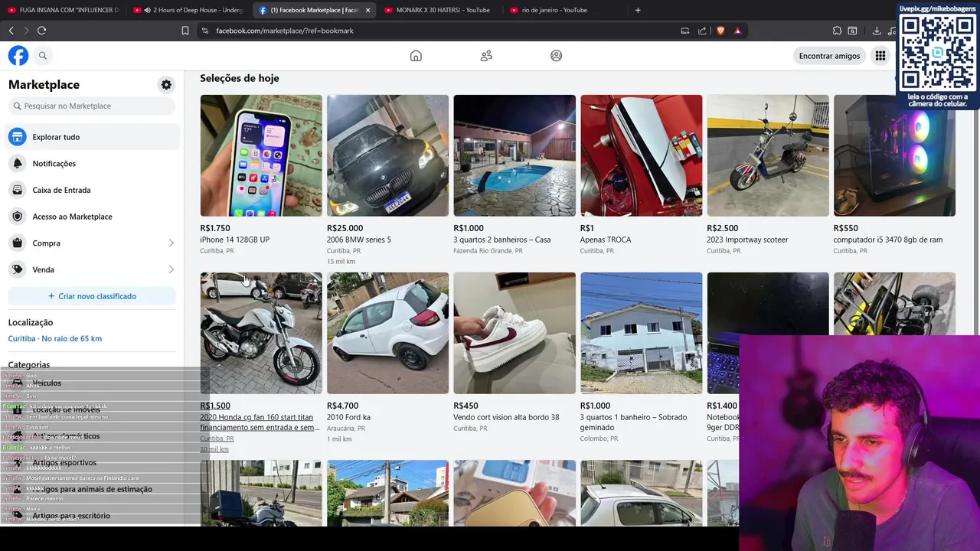Open the house with pool listing photo
980x551 pixels.
tap(514, 155)
